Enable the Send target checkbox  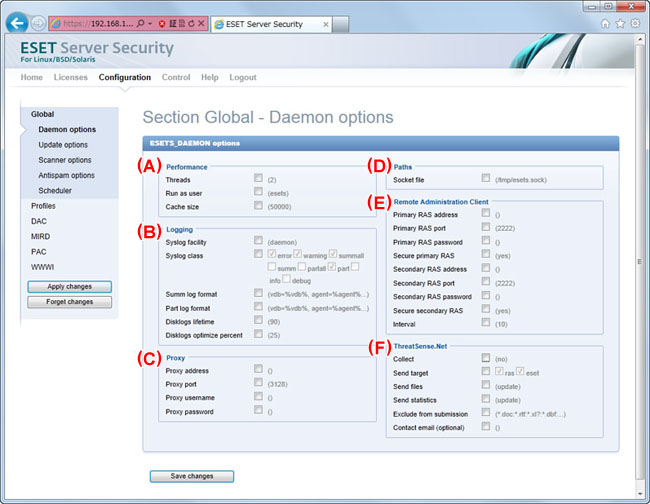pos(486,371)
